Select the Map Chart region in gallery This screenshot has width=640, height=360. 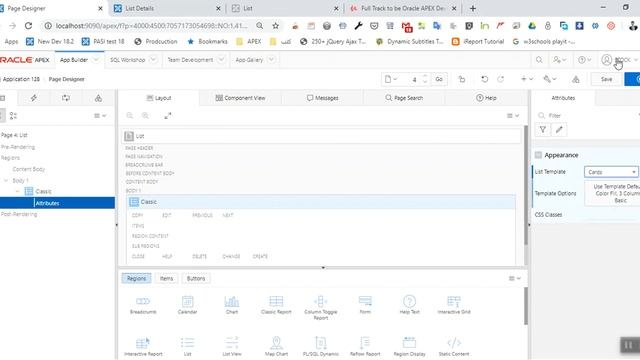click(276, 347)
